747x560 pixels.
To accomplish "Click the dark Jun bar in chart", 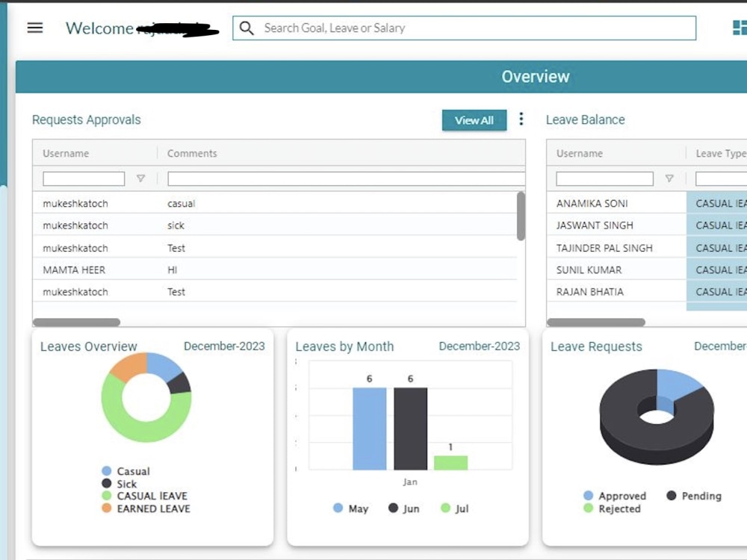I will point(411,429).
